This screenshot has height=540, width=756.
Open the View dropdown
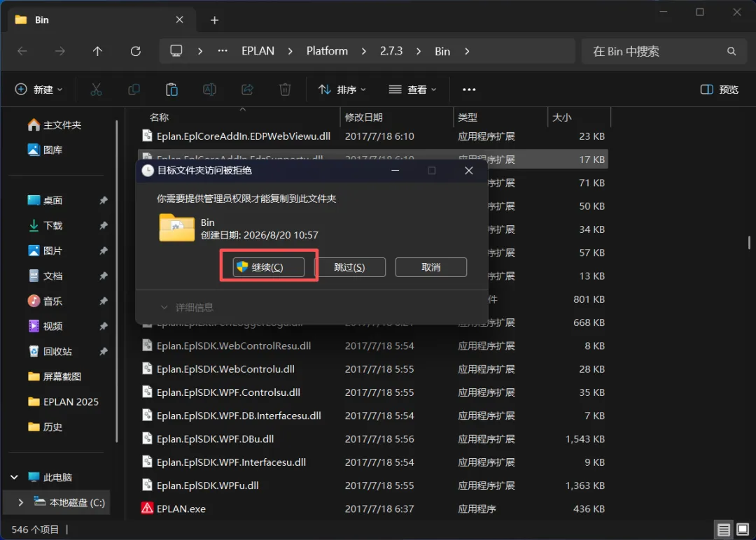pyautogui.click(x=413, y=90)
